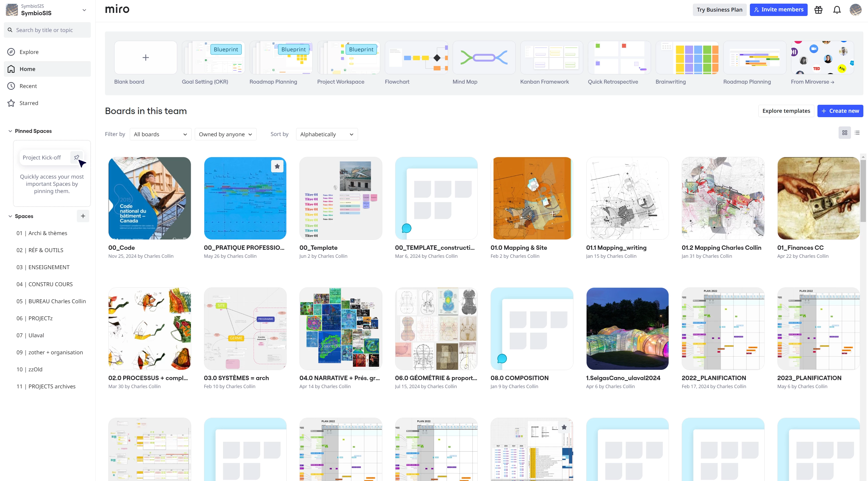Open the Owned by anyone dropdown
Image resolution: width=868 pixels, height=481 pixels.
point(225,134)
